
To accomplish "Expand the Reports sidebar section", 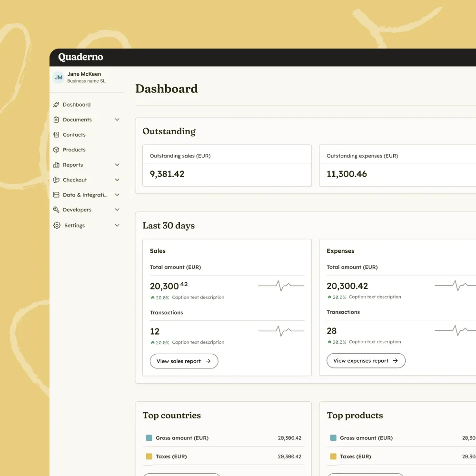I will 117,164.
